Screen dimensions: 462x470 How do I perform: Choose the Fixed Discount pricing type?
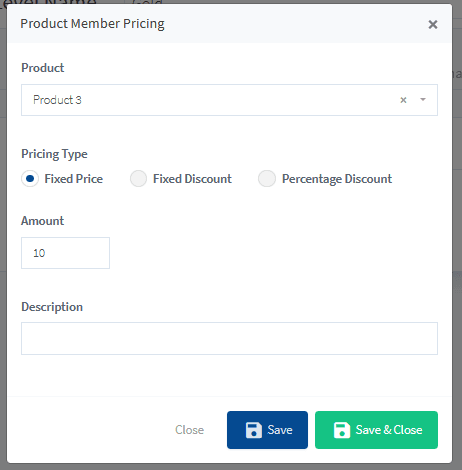pos(138,179)
